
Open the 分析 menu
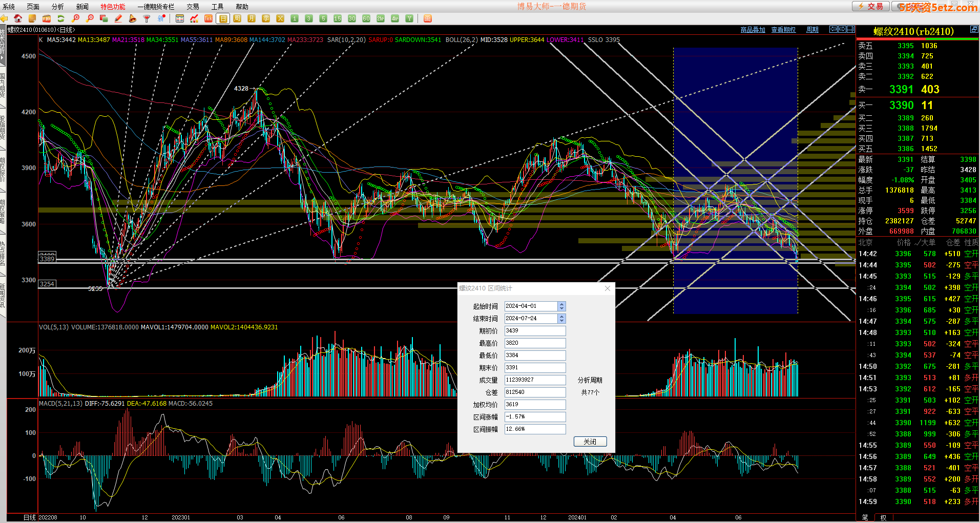click(x=58, y=7)
